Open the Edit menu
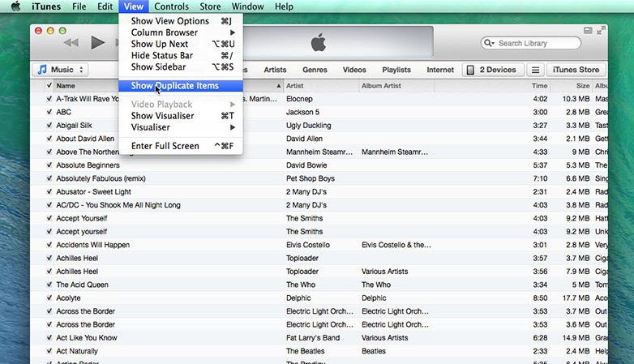The height and width of the screenshot is (364, 634). click(105, 6)
